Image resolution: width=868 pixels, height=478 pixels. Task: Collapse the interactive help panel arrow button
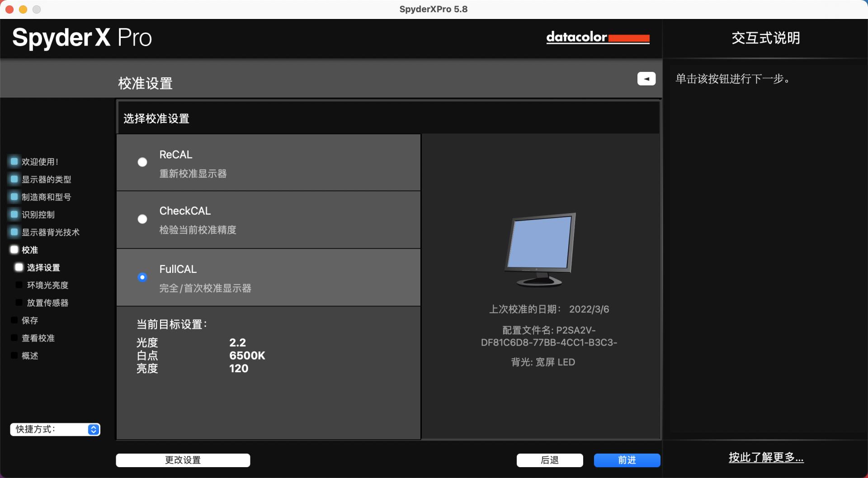[x=646, y=79]
